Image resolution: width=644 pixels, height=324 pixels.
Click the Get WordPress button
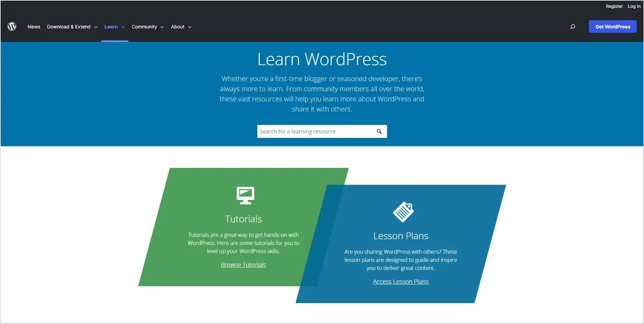pos(613,27)
